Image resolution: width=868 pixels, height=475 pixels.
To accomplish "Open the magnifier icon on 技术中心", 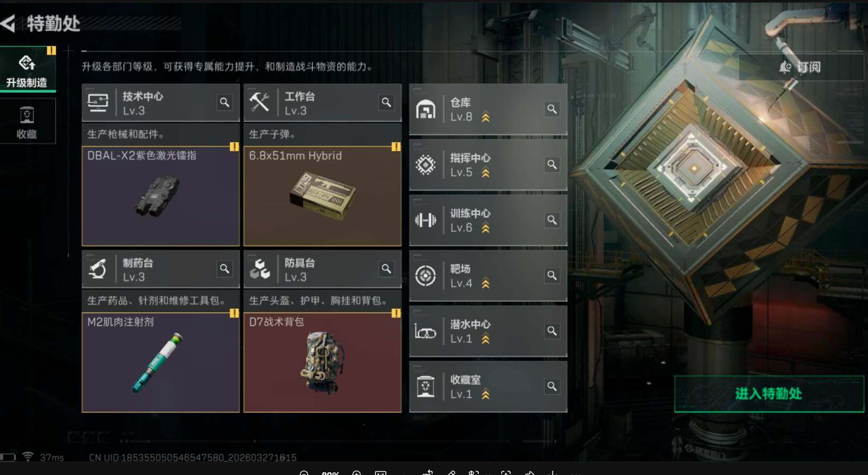I will click(x=225, y=103).
